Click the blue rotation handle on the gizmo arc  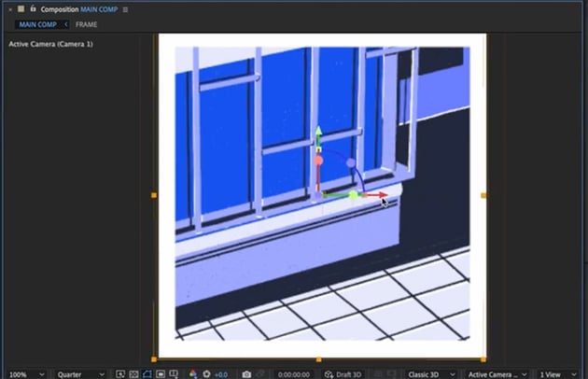click(351, 162)
